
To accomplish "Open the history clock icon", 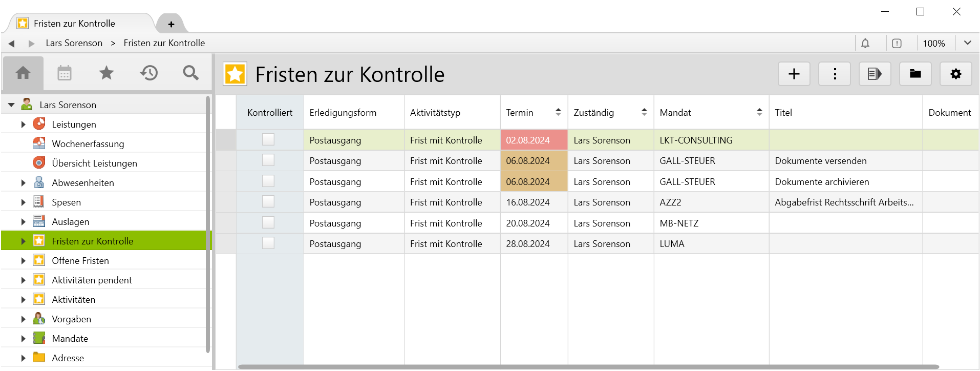I will [x=149, y=73].
